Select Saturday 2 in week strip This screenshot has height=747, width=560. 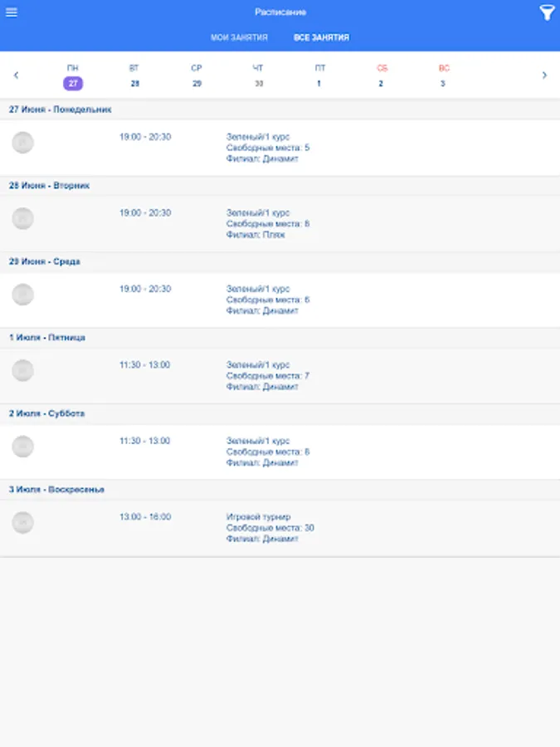point(382,76)
